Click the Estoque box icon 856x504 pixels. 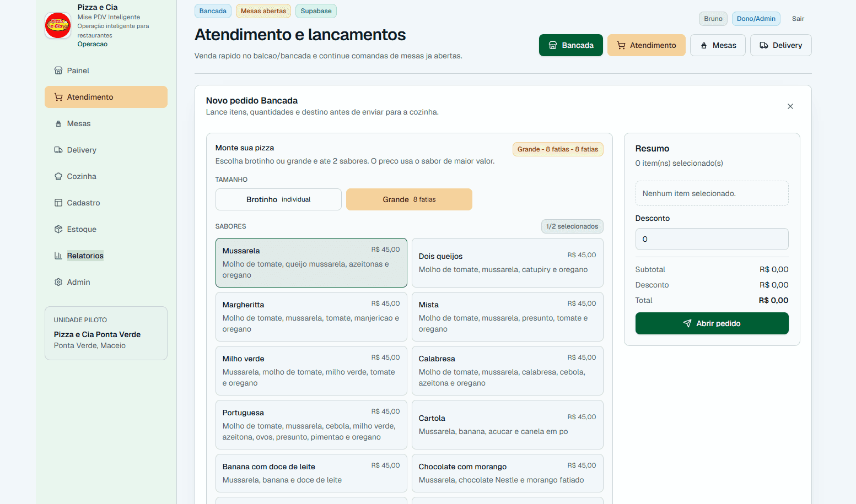click(58, 229)
